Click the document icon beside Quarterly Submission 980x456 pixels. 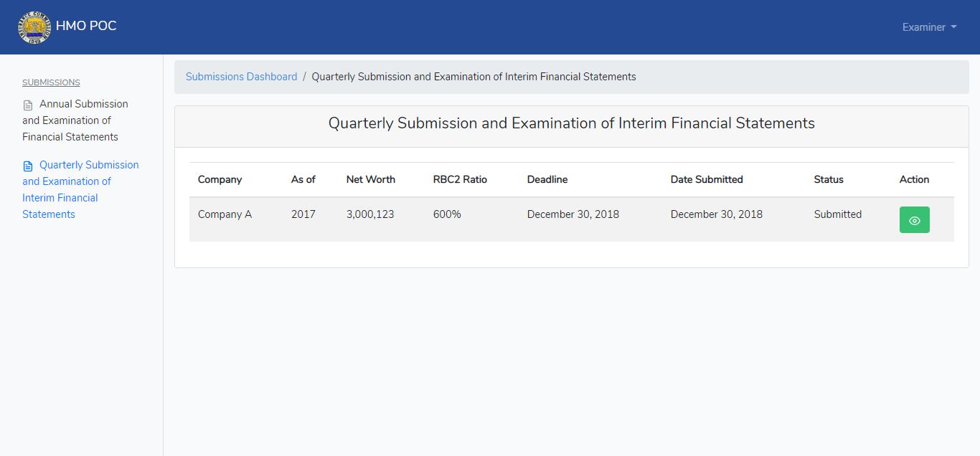[28, 166]
